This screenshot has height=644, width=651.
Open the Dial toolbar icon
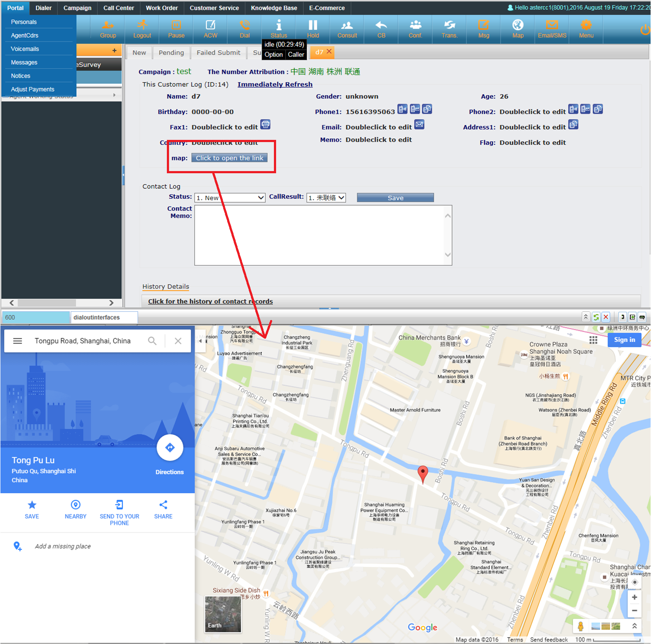pos(244,29)
